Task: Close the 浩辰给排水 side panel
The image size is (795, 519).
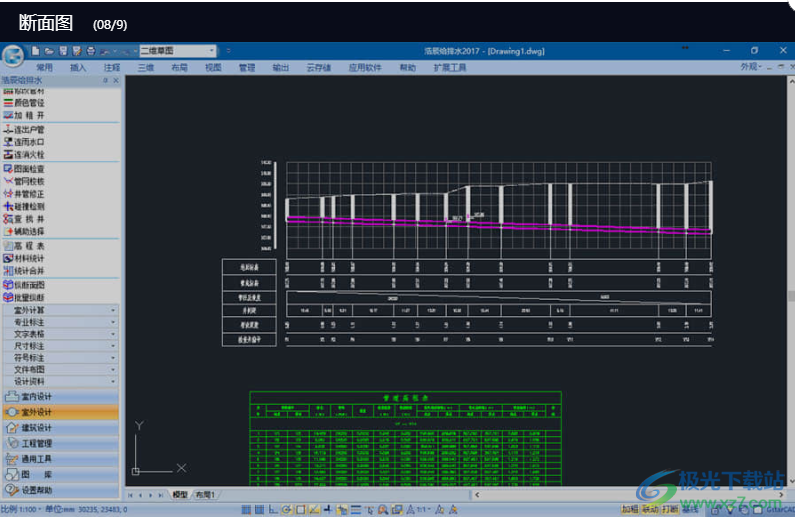Action: coord(116,80)
